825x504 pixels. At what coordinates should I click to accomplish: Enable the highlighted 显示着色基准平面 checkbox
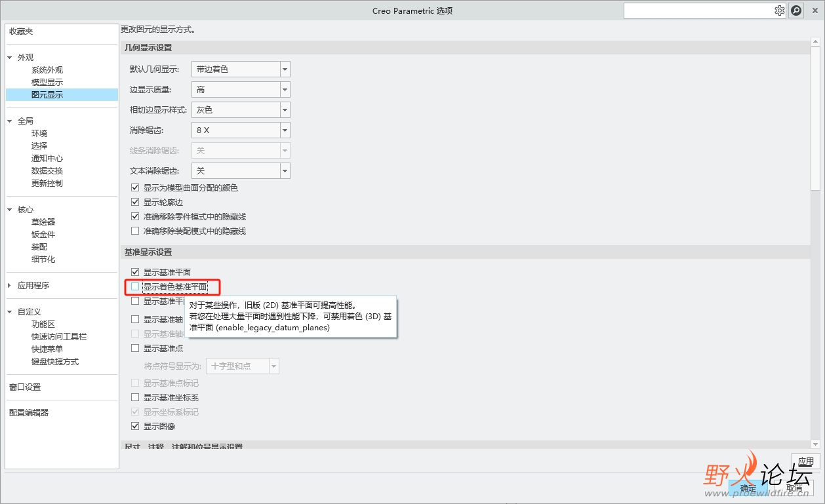coord(134,286)
